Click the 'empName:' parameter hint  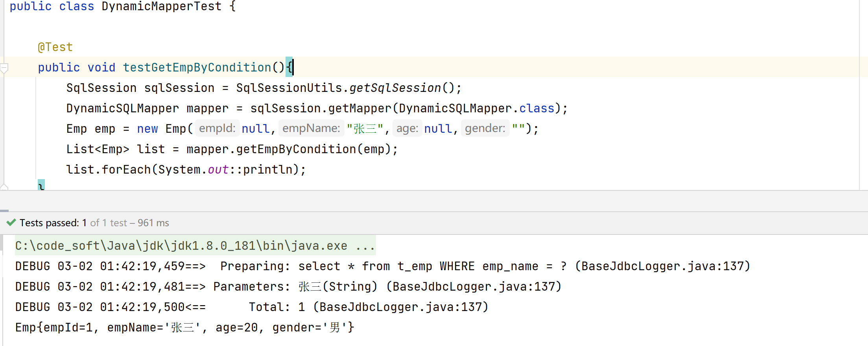coord(311,128)
